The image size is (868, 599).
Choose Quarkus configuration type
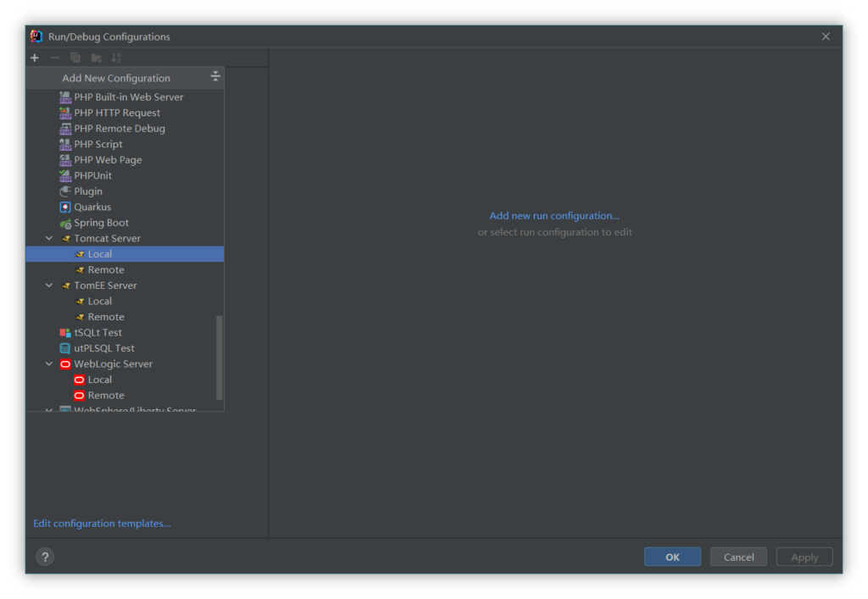pyautogui.click(x=125, y=207)
